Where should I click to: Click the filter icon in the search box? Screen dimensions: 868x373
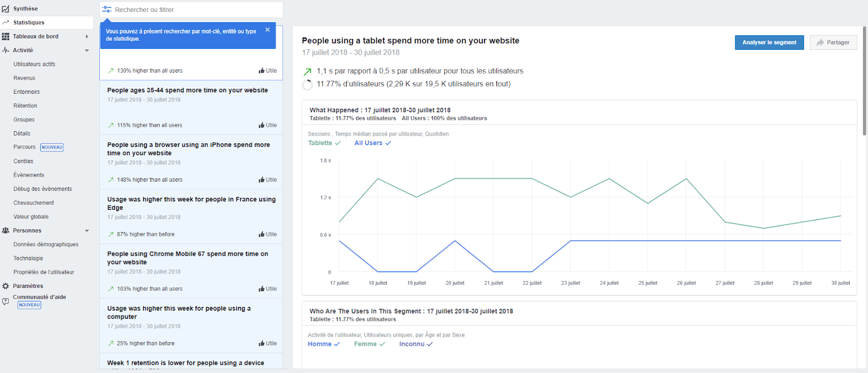pyautogui.click(x=107, y=9)
